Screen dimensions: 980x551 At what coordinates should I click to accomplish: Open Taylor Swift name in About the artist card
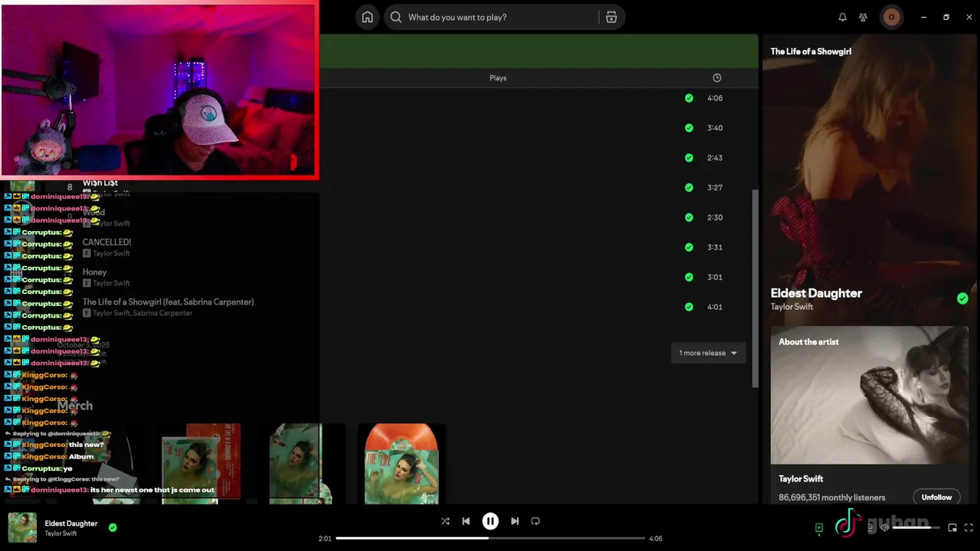pyautogui.click(x=801, y=479)
